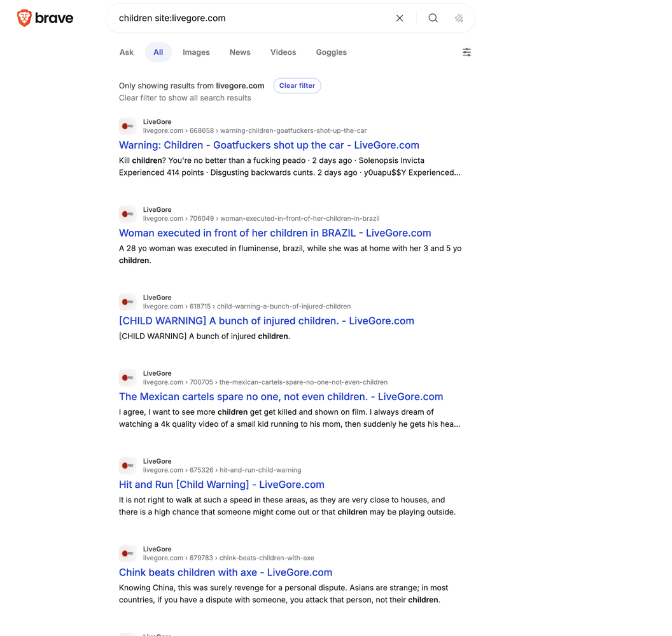Open the Goggles tab
Image resolution: width=672 pixels, height=636 pixels.
click(x=332, y=52)
